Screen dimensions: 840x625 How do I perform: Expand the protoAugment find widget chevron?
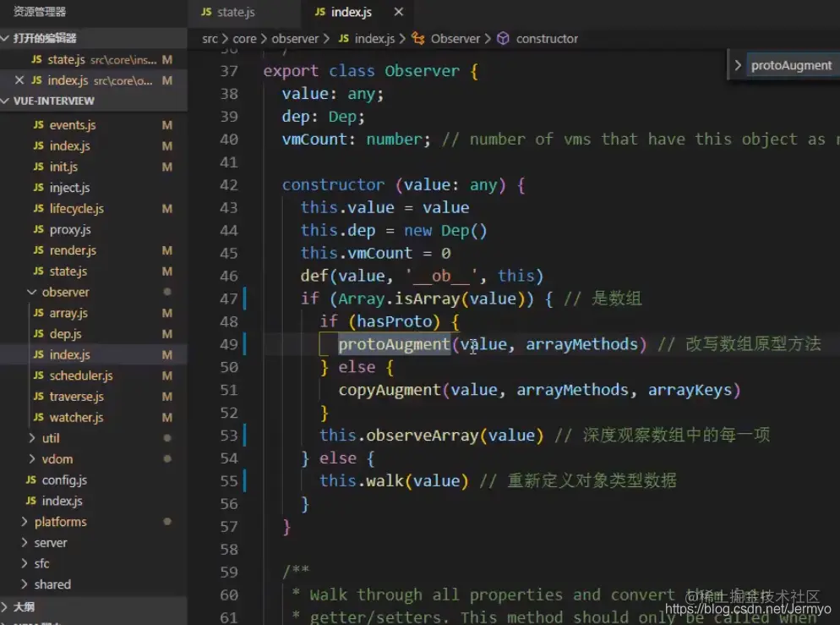(738, 65)
